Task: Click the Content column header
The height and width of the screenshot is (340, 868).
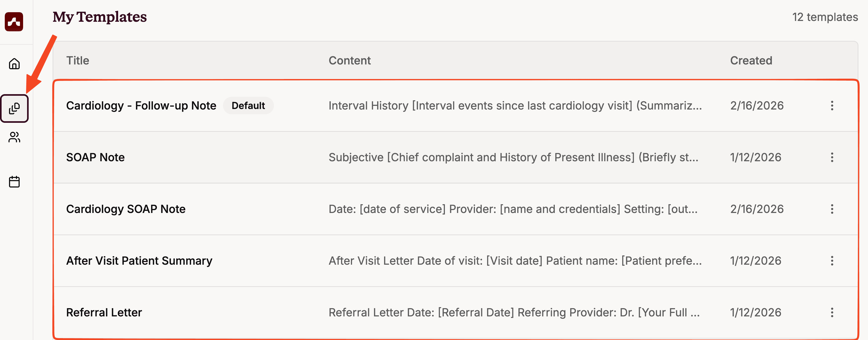Action: coord(349,60)
